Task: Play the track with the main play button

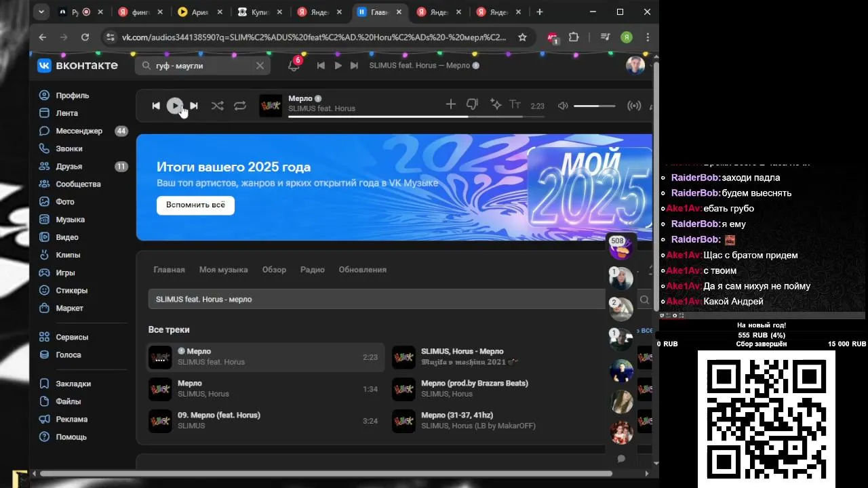Action: tap(175, 106)
